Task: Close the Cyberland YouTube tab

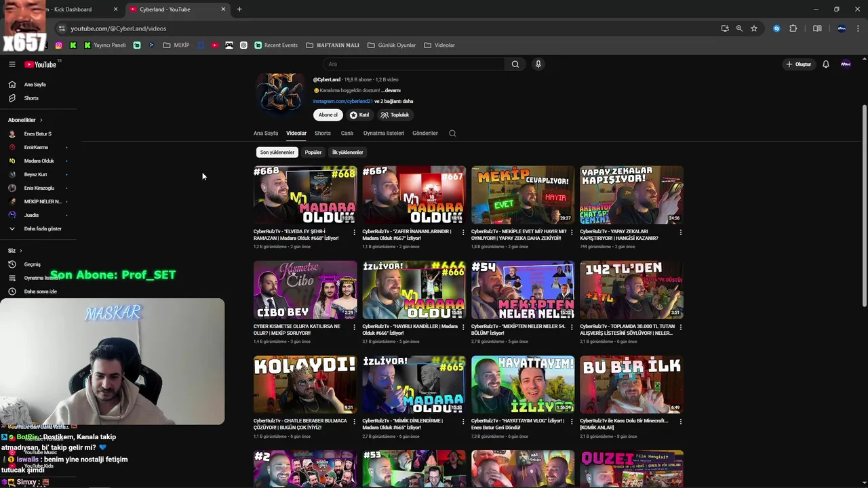Action: pos(223,9)
